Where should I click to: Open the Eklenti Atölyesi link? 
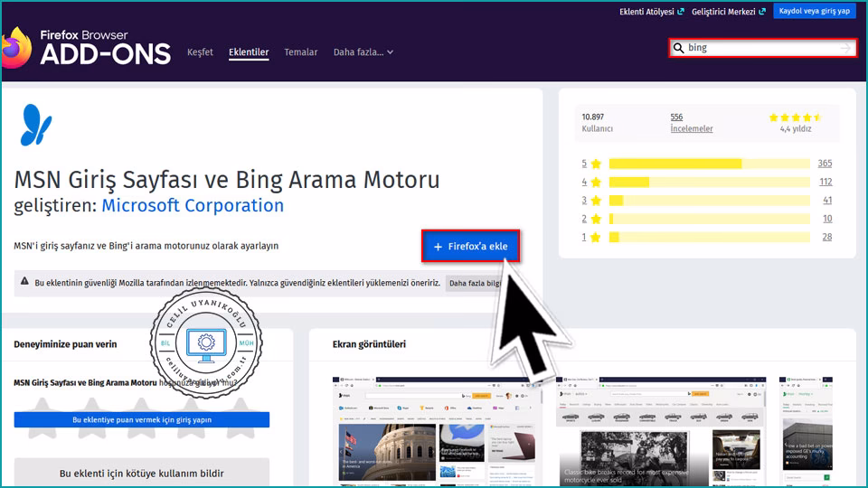[x=652, y=12]
